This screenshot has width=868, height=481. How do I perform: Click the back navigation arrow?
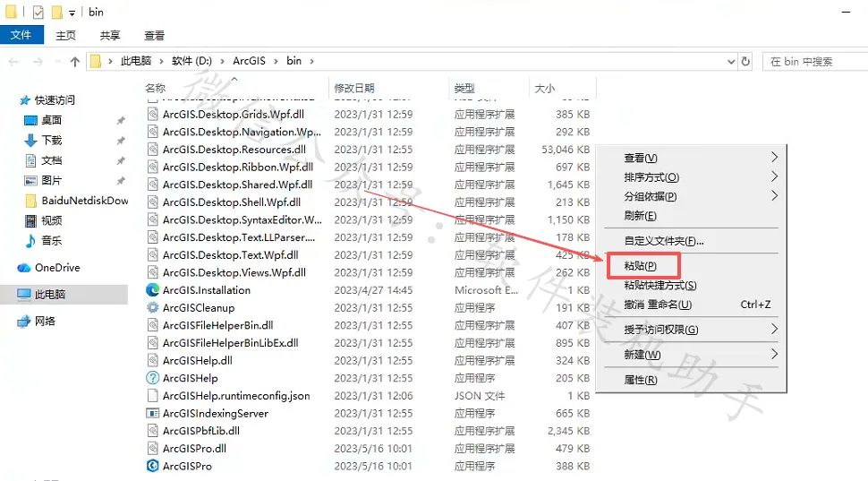13,62
